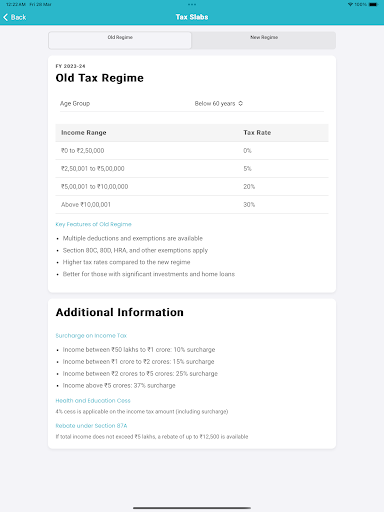The height and width of the screenshot is (512, 384).
Task: Tap the Rebate under Section 87A heading
Action: click(x=91, y=425)
